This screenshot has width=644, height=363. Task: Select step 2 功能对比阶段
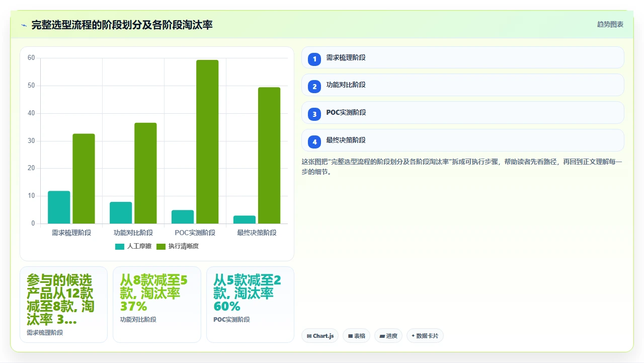pos(462,85)
